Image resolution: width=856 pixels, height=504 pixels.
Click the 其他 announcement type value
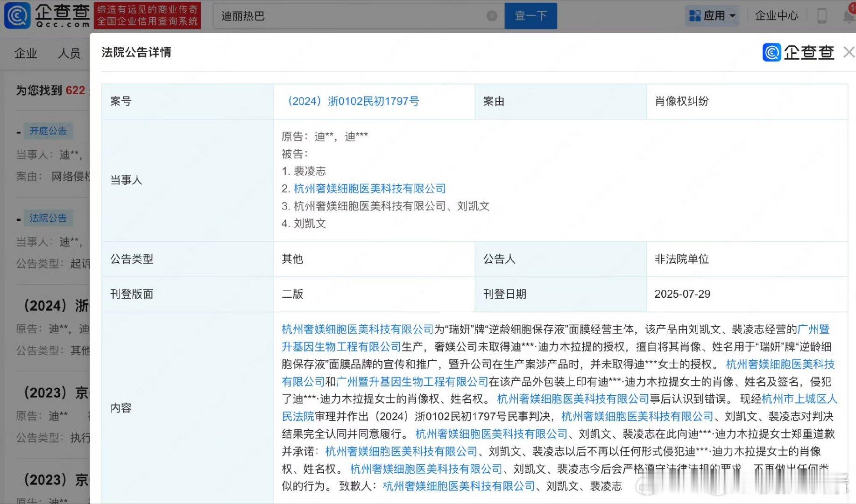(292, 259)
